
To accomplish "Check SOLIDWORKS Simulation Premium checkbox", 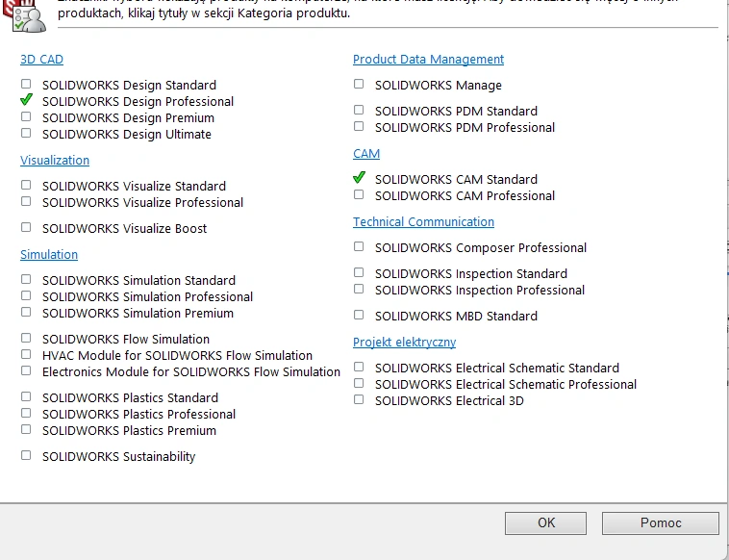I will 26,312.
